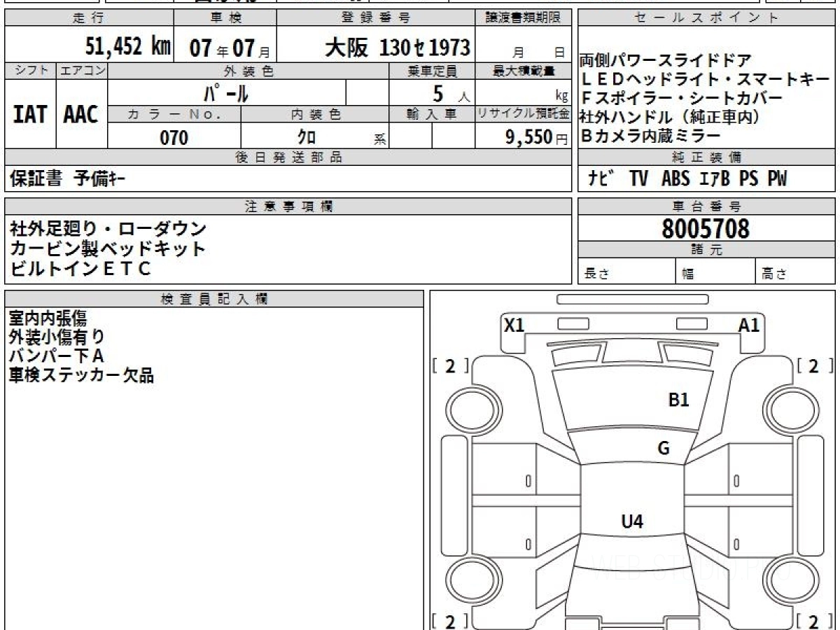The height and width of the screenshot is (630, 840).
Task: Select the 最大積載量 header
Action: pos(524,71)
